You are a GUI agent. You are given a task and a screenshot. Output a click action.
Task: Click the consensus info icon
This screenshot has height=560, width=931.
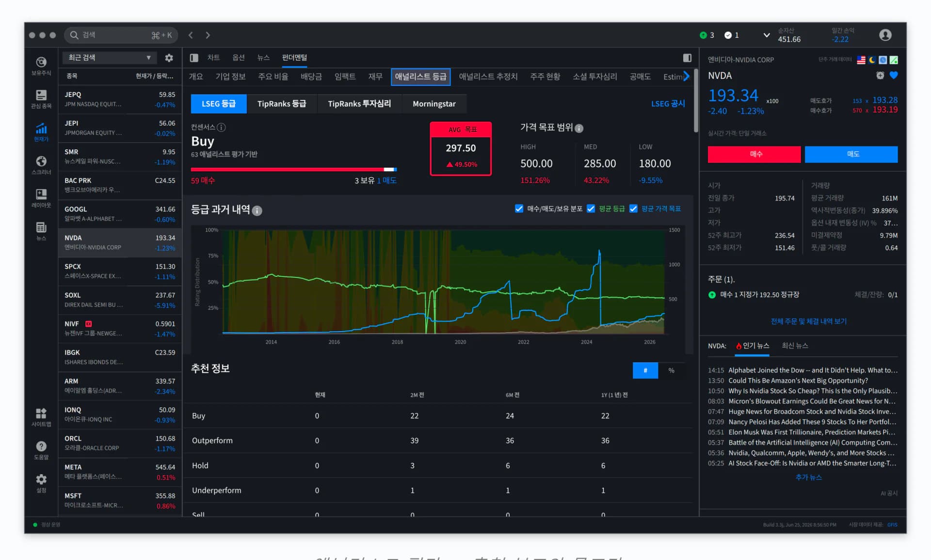(x=221, y=128)
